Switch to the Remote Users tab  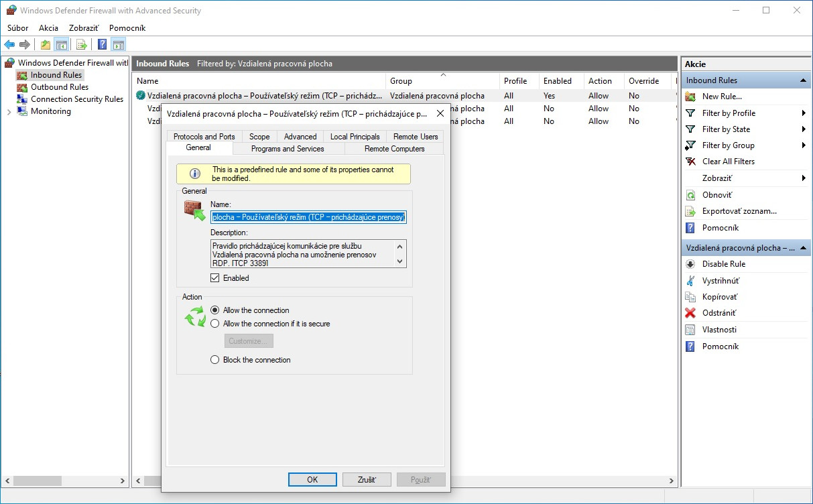416,136
